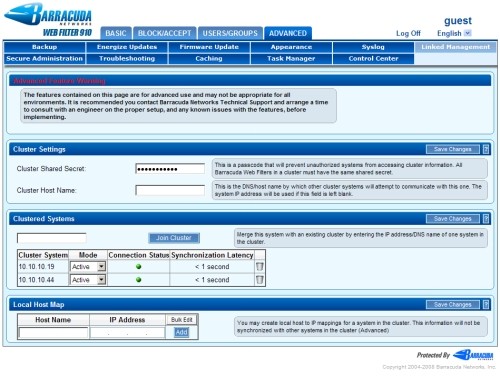Image resolution: width=500 pixels, height=376 pixels.
Task: Switch to the BLOCK/ACCEPT tab
Action: (164, 33)
